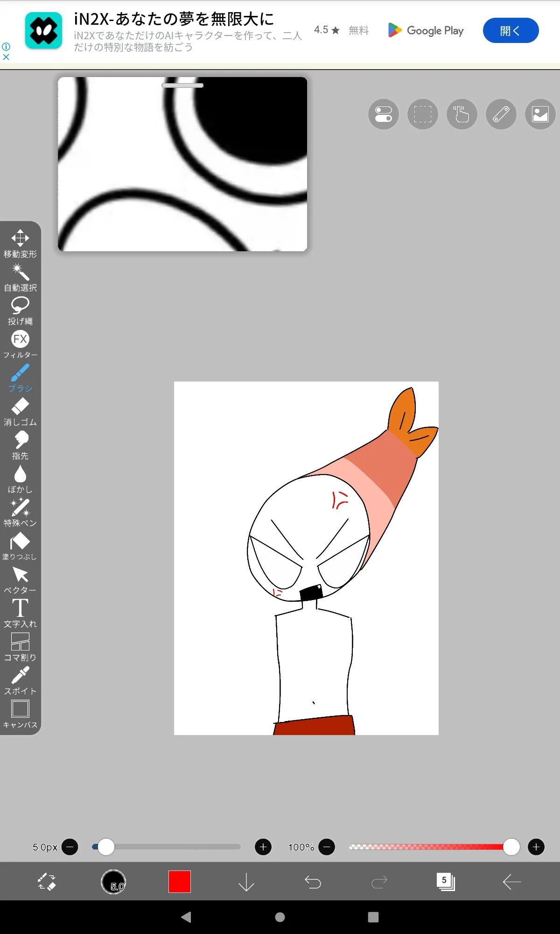Screen dimensions: 560x934
Task: Select the Brush (ブラシ) tool
Action: (x=20, y=378)
